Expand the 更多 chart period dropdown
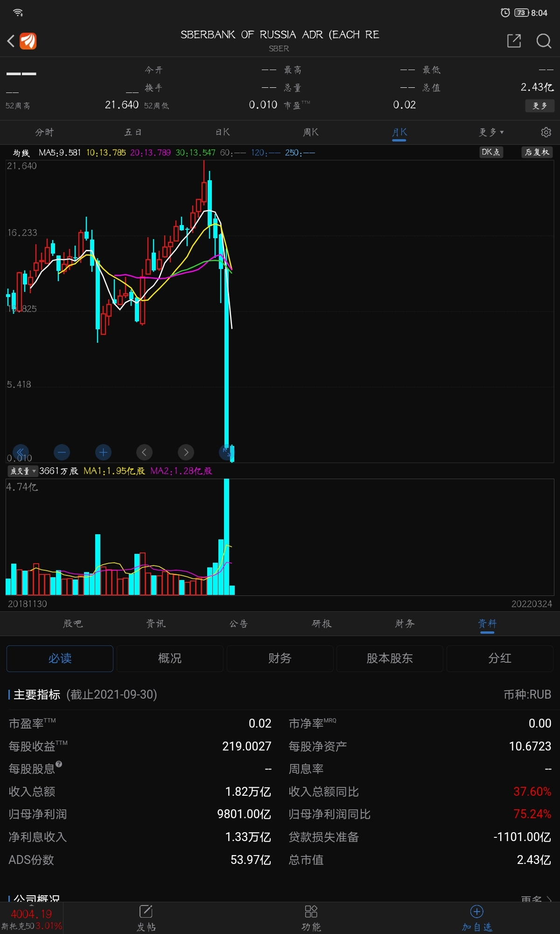 click(x=491, y=132)
